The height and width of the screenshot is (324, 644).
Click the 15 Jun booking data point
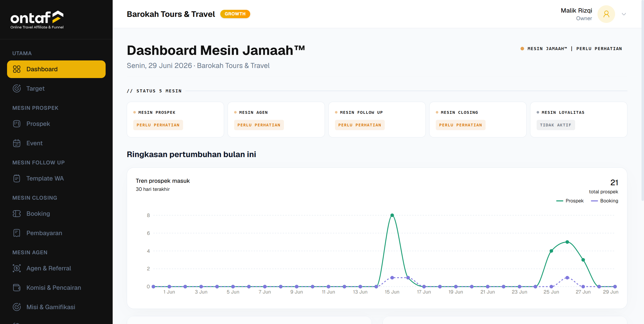[x=392, y=278]
